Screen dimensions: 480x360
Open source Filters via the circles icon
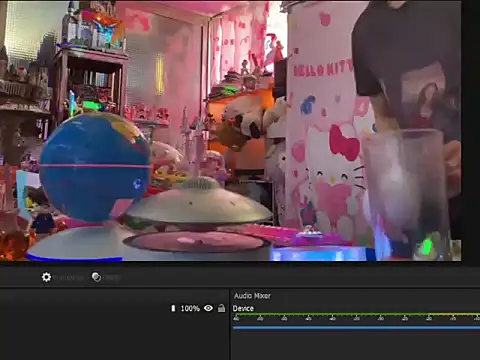[x=96, y=277]
